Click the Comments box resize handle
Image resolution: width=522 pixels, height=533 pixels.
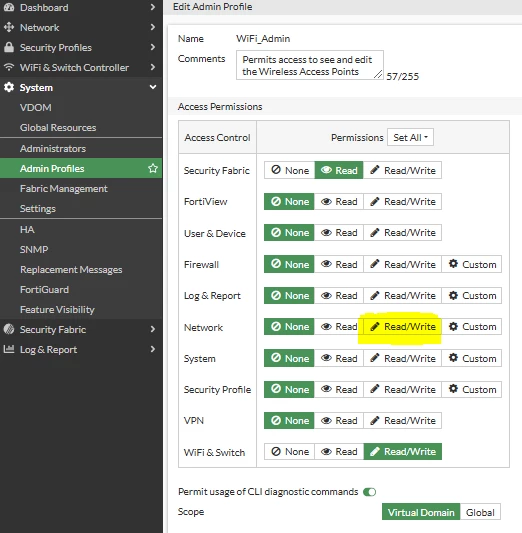378,75
